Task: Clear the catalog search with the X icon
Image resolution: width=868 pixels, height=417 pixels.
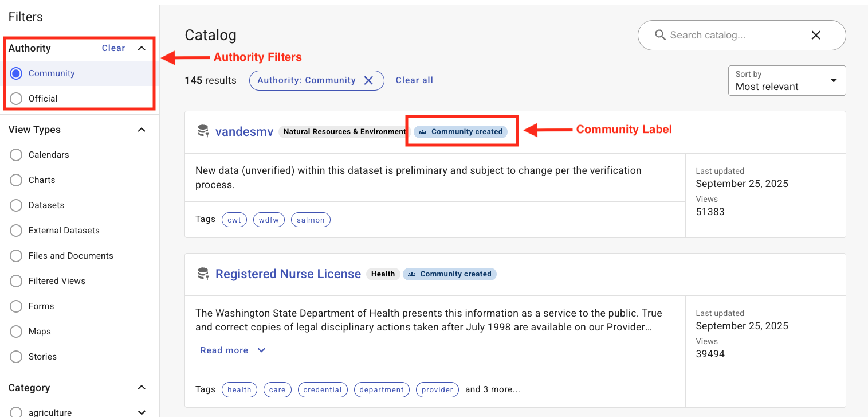Action: pyautogui.click(x=816, y=36)
